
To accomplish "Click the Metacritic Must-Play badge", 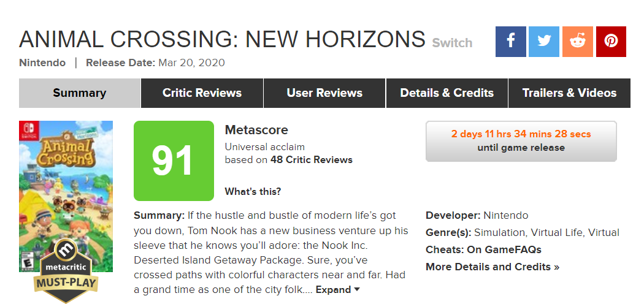I will (66, 270).
